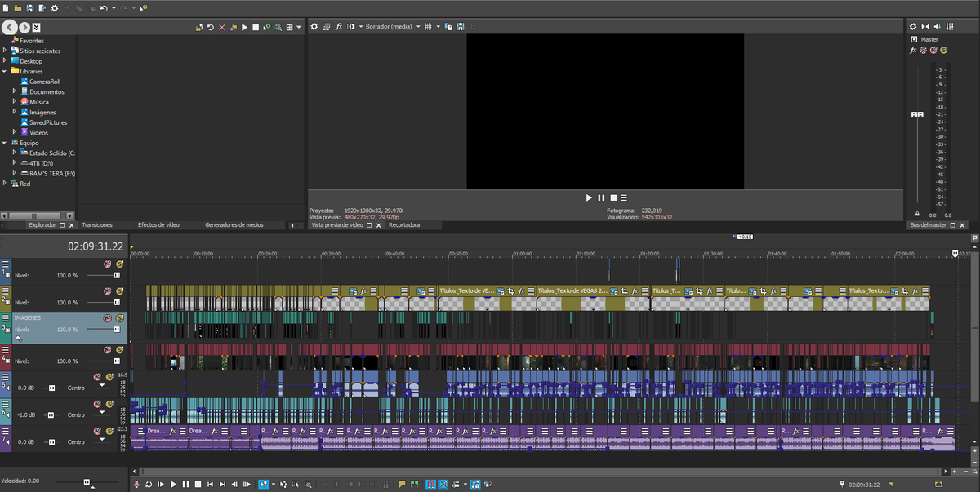Viewport: 980px width, 492px height.
Task: Open video preview properties gear
Action: click(314, 27)
